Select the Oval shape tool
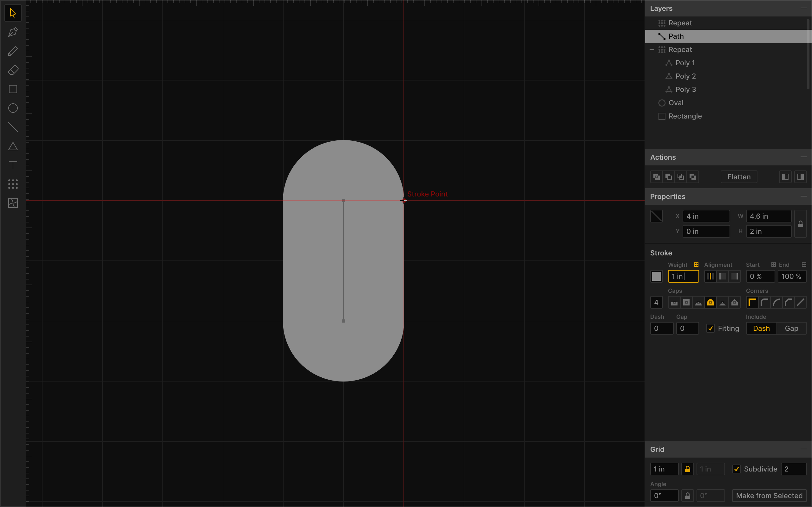Screen dimensions: 812x507 coord(13,108)
